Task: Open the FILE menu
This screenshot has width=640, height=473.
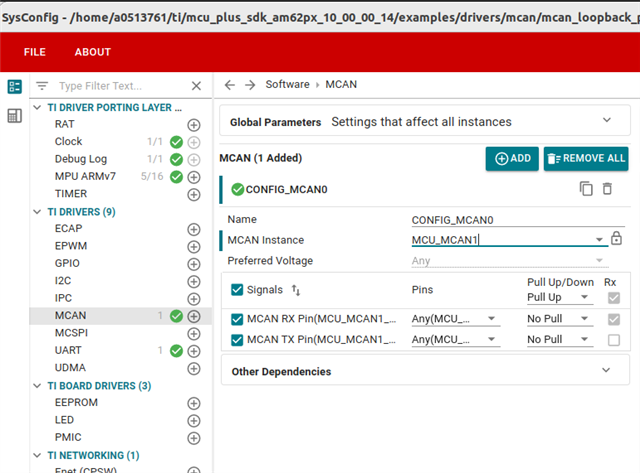Action: (35, 52)
